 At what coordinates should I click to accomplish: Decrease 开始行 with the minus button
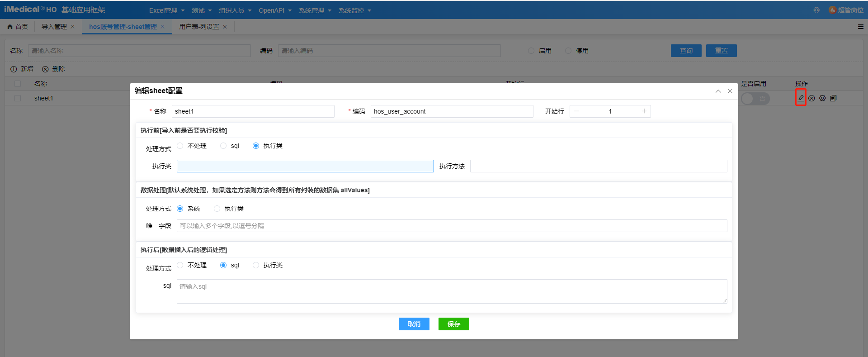point(576,111)
